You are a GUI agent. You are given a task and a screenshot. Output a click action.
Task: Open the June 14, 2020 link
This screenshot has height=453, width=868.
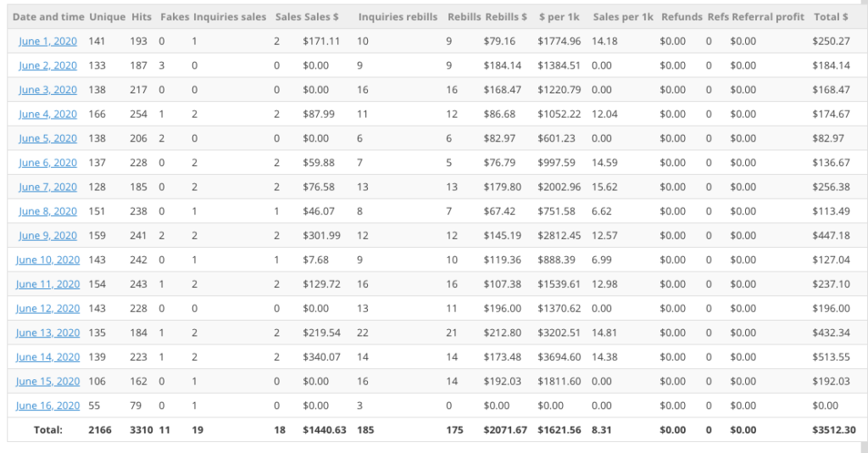pyautogui.click(x=47, y=357)
